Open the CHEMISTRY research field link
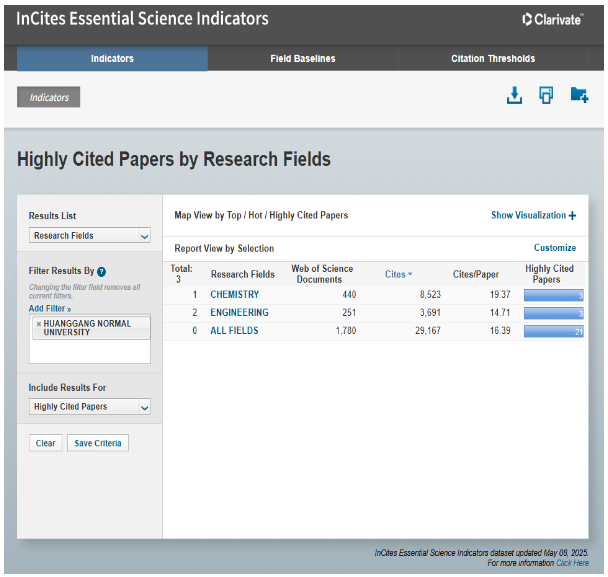608x577 pixels. [234, 295]
